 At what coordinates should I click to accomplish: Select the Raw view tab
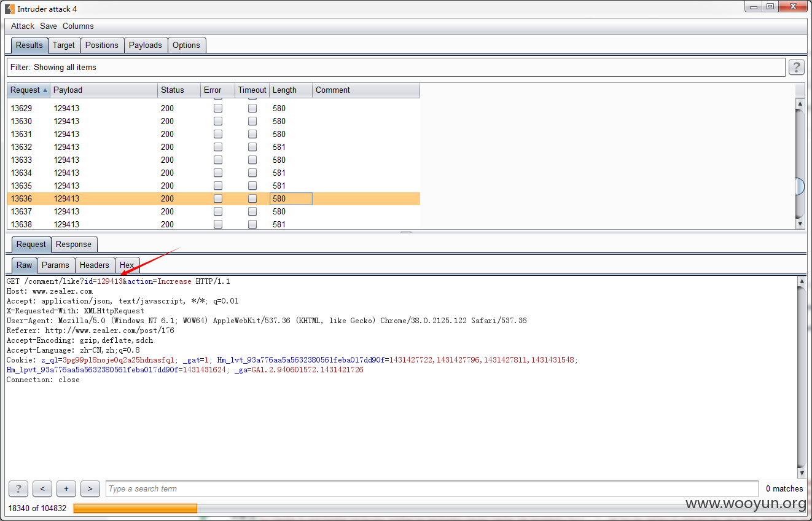pyautogui.click(x=25, y=265)
